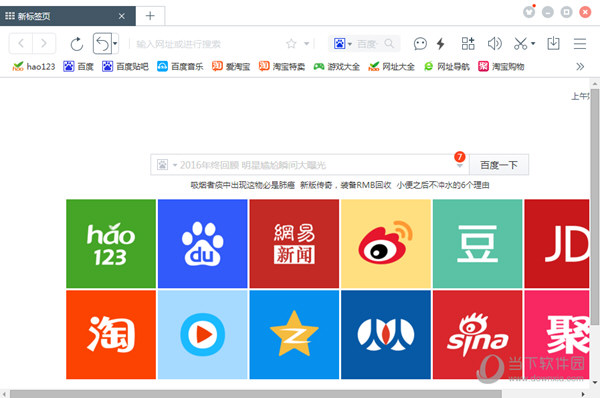
Task: Open the dropdown beside the undo icon
Action: pyautogui.click(x=115, y=44)
